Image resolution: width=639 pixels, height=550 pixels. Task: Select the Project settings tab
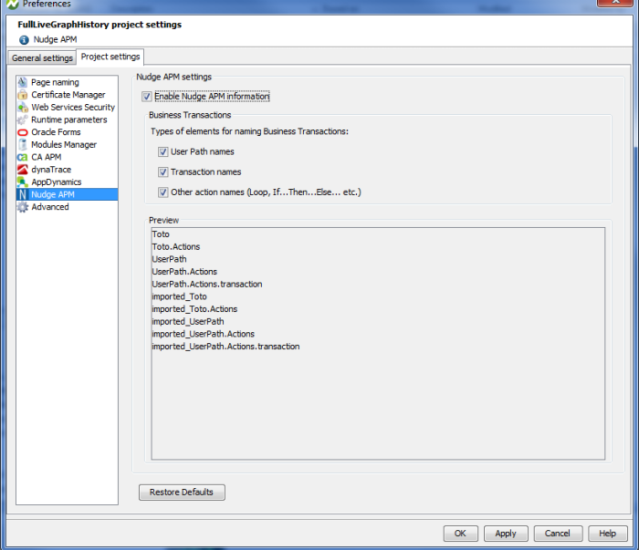110,57
